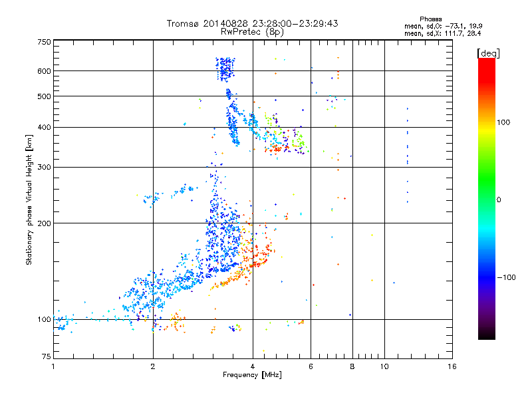
Task: Select the "mean, sd,X: 111.7, 28.4" line
Action: coord(442,33)
